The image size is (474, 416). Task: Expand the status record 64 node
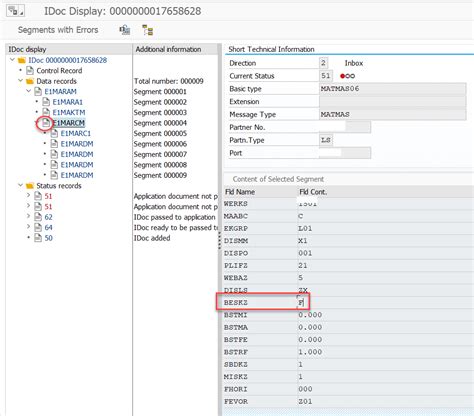[x=28, y=227]
